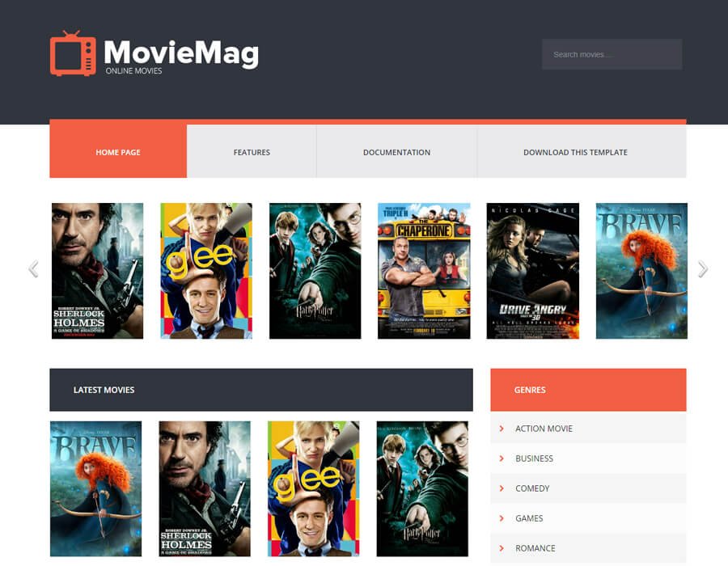
Task: Click the "ONLINE MOVIES" tagline text
Action: [x=133, y=71]
